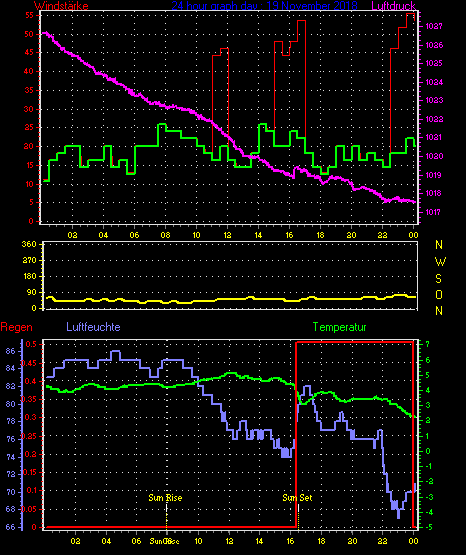Click humidity axis value 82
The image size is (466, 555).
click(11, 386)
